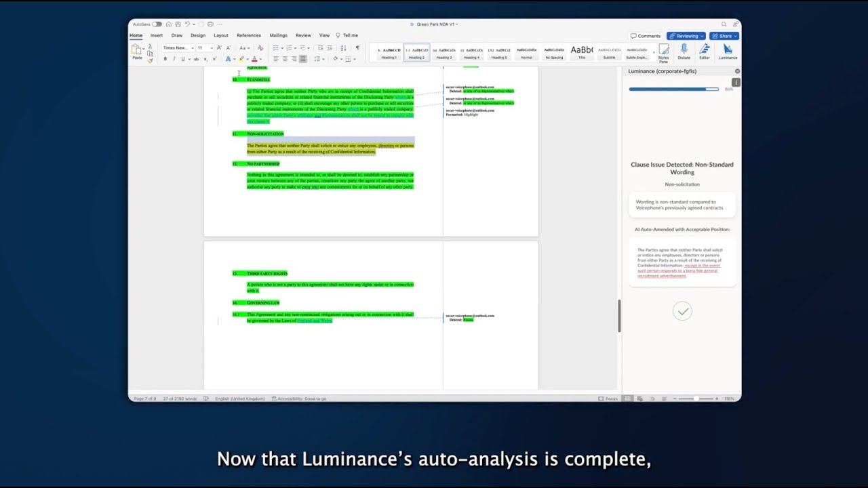Toggle Superscript formatting
This screenshot has height=488, width=868.
click(x=214, y=59)
